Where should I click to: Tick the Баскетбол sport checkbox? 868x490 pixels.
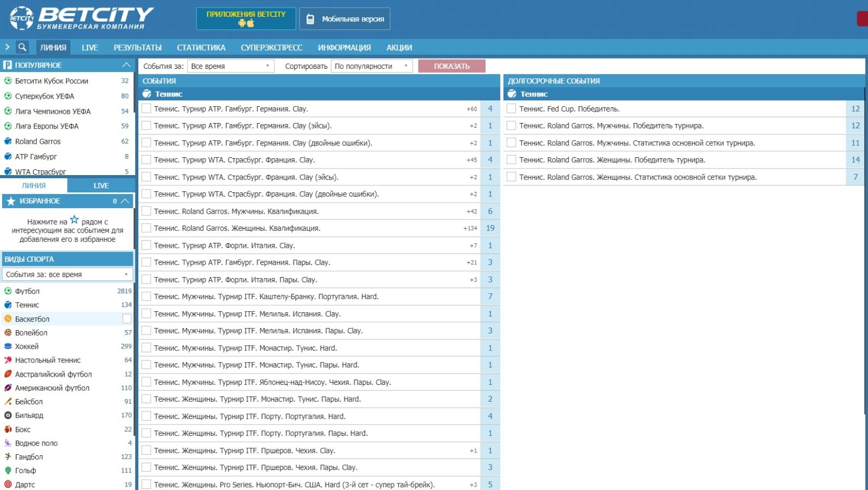(x=127, y=319)
